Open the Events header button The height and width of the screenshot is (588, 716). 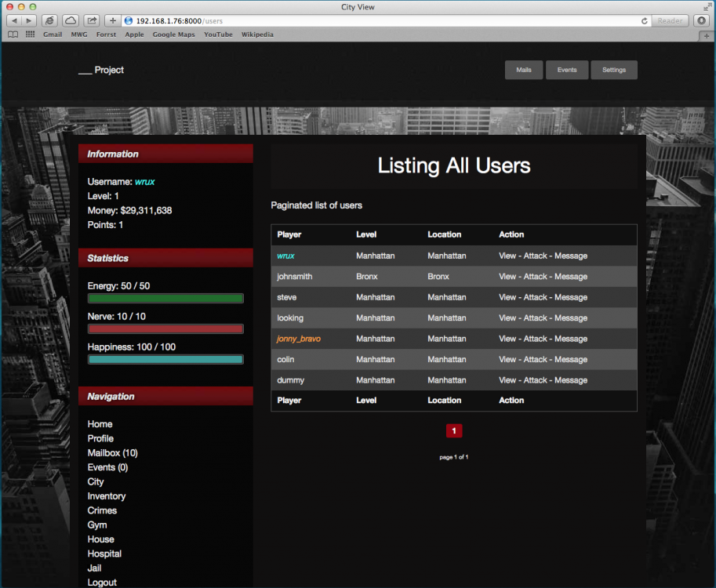pyautogui.click(x=567, y=70)
